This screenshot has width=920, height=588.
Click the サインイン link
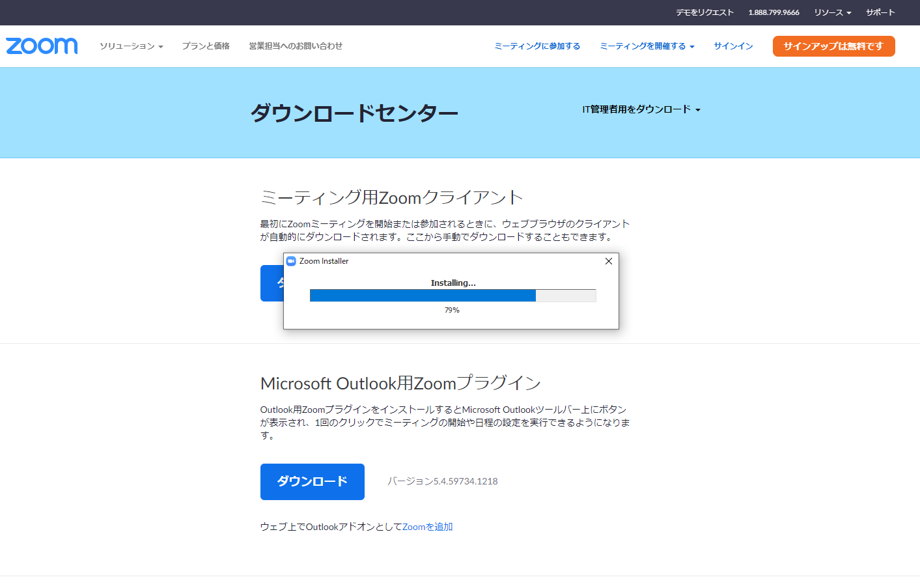733,46
